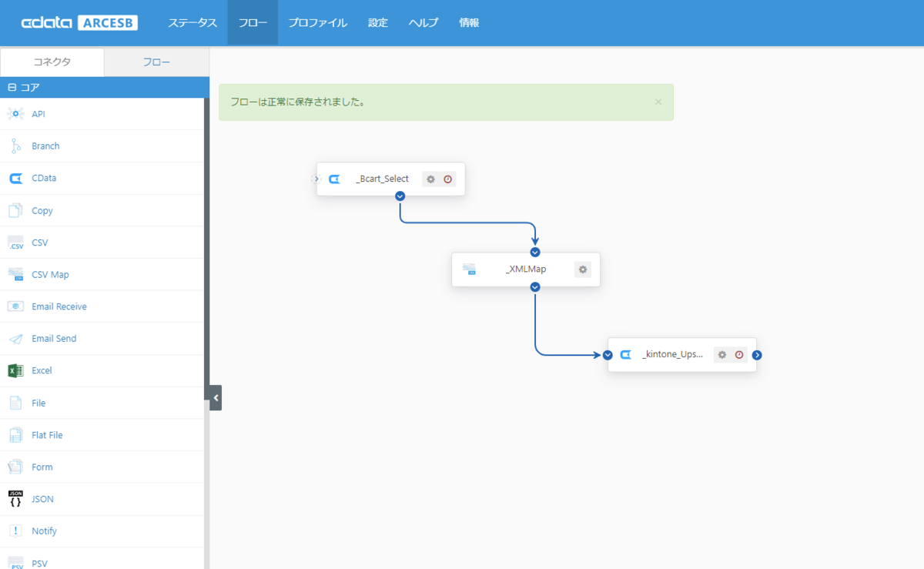This screenshot has width=924, height=569.
Task: Click the clock icon on _kintone_Ups node
Action: click(739, 355)
